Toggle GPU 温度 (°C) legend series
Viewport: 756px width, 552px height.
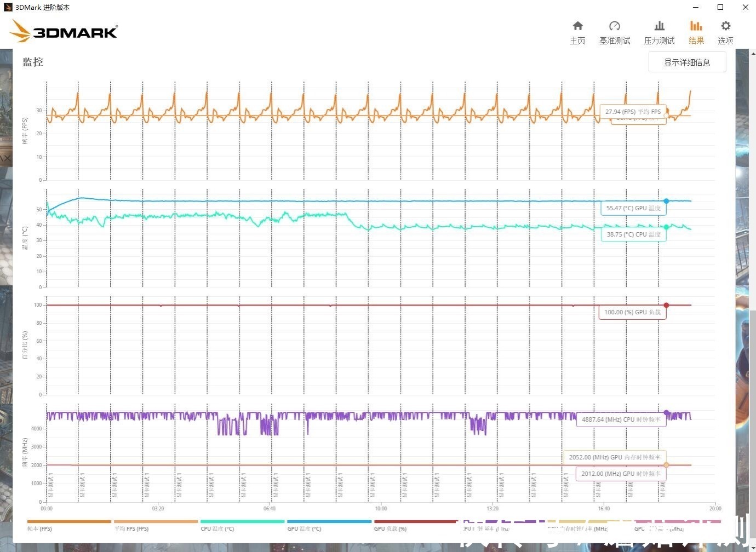point(329,525)
